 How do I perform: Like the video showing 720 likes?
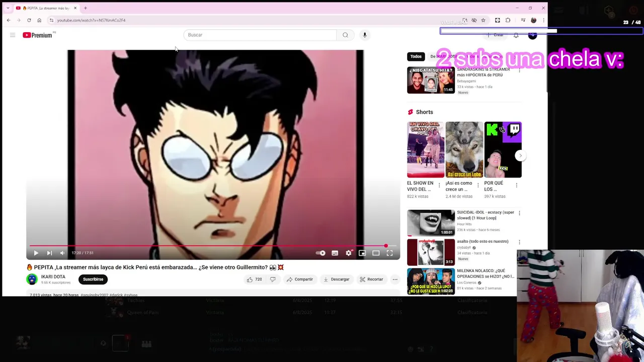(254, 279)
